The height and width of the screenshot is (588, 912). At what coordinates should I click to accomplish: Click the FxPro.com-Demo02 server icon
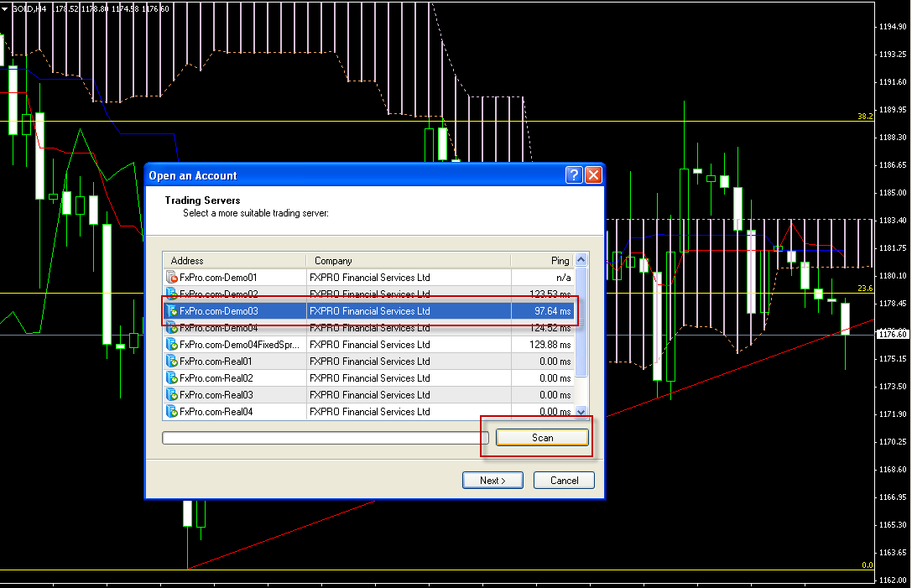tap(172, 294)
